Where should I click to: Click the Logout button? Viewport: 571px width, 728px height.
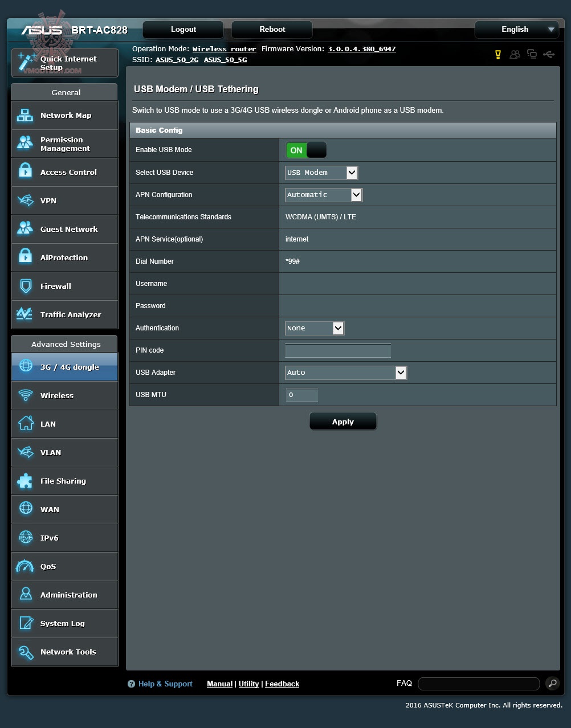click(183, 30)
